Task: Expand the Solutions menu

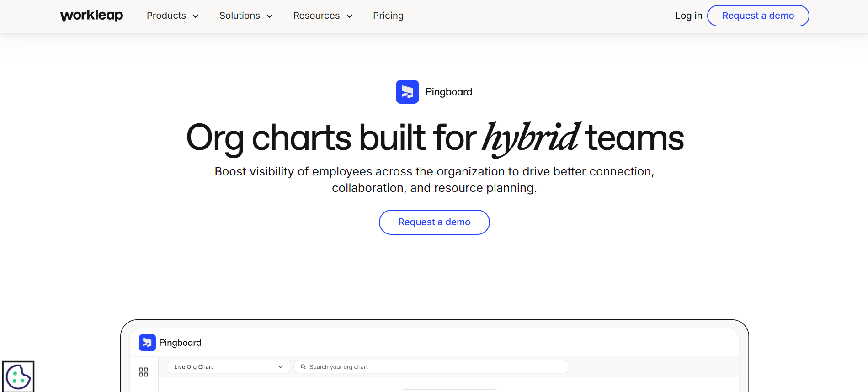Action: pos(246,16)
